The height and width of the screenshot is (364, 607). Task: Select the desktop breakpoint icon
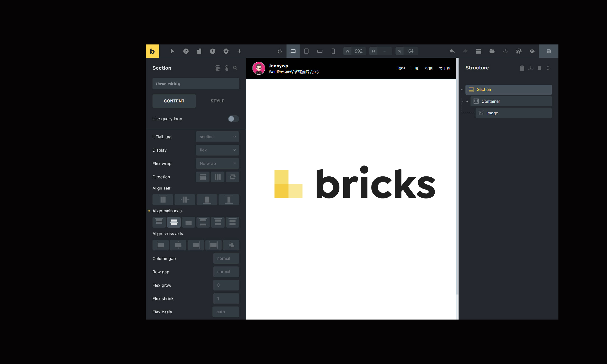tap(293, 51)
